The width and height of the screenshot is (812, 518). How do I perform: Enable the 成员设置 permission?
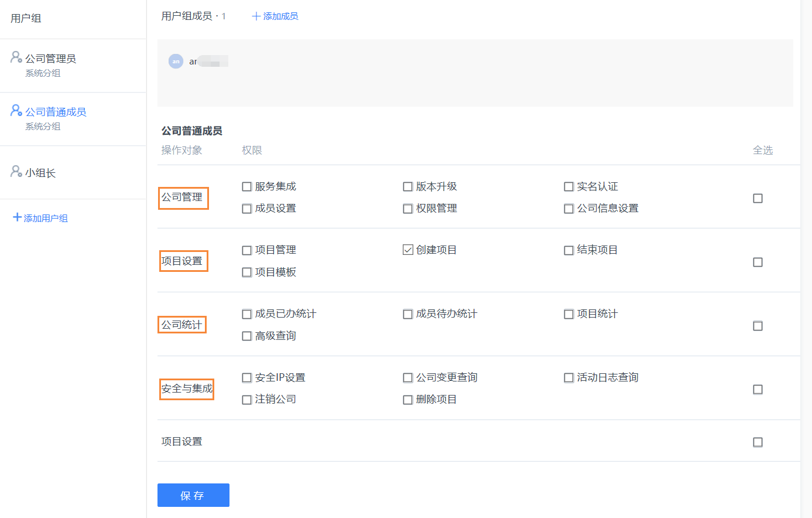tap(247, 209)
